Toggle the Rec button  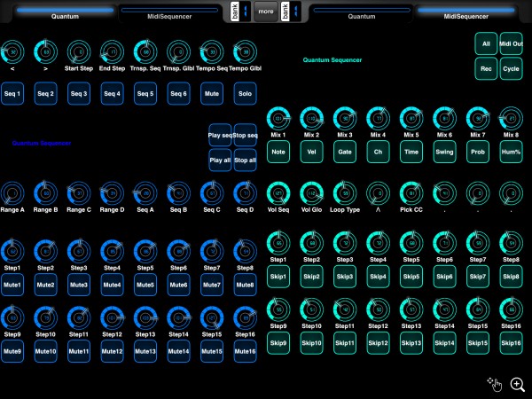[486, 68]
